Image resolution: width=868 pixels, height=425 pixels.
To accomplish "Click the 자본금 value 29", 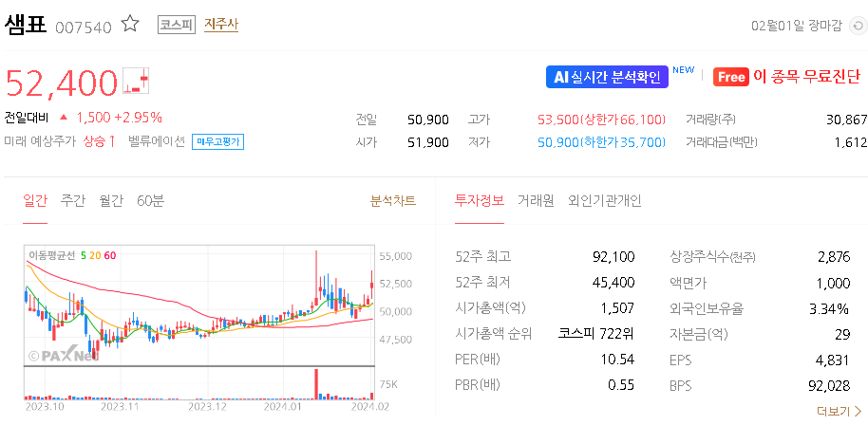I will pyautogui.click(x=842, y=333).
